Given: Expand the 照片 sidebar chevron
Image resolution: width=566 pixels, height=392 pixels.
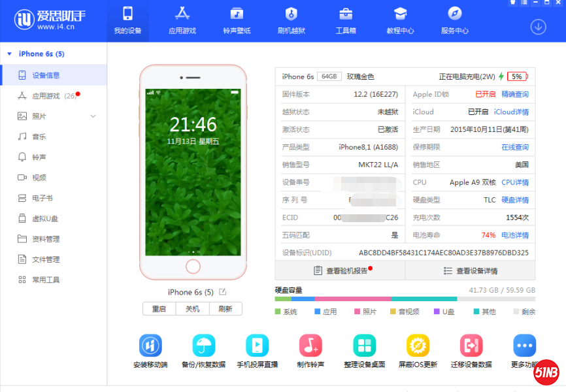Looking at the screenshot, I should [x=93, y=116].
